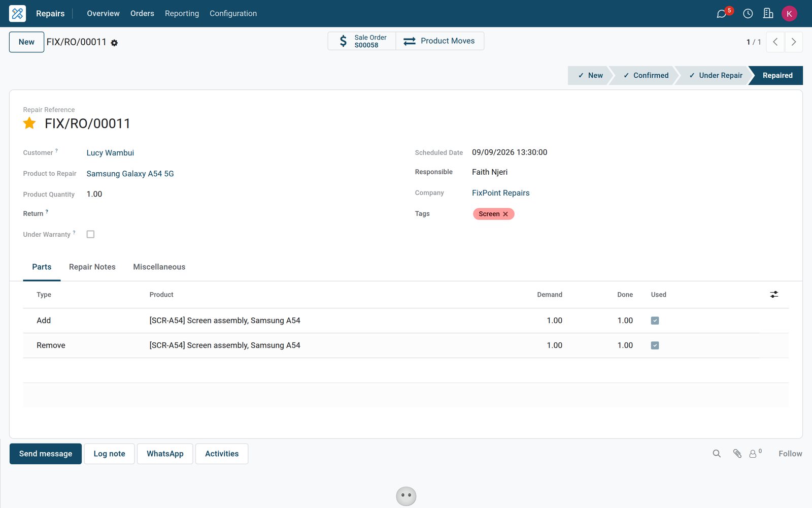Click the WhatsApp button
812x508 pixels.
(165, 454)
